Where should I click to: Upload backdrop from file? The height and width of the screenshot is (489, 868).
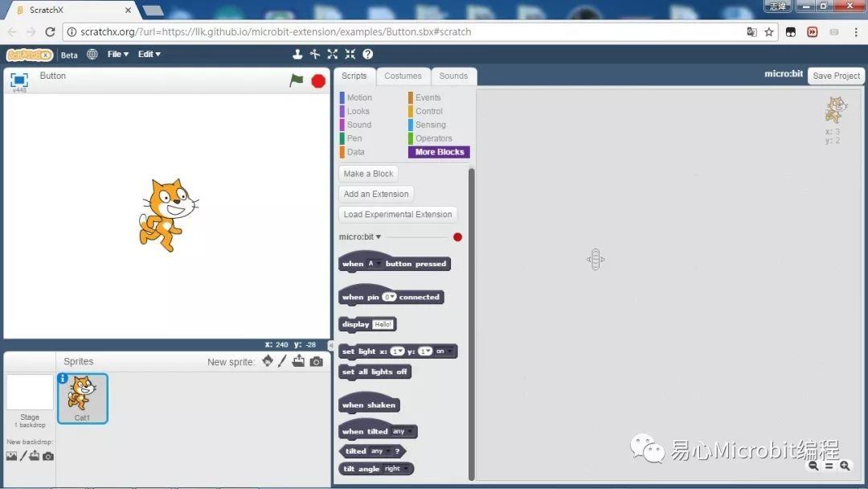pyautogui.click(x=35, y=456)
